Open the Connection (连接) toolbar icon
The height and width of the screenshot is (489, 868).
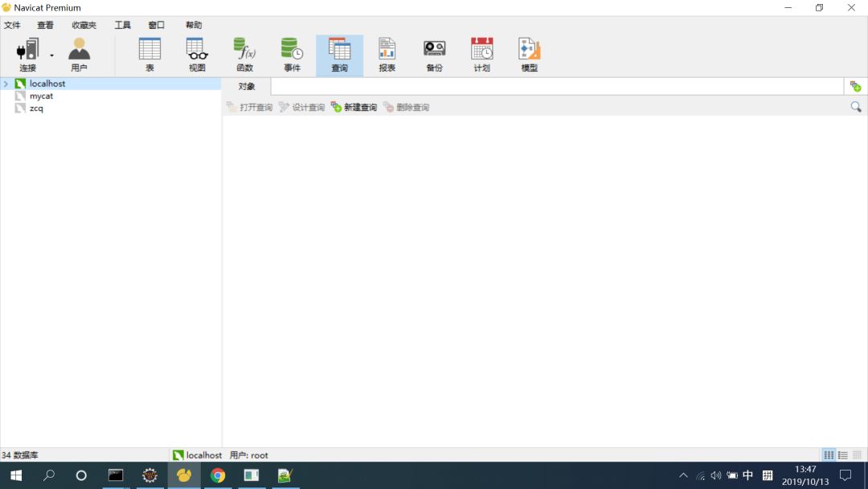tap(27, 55)
